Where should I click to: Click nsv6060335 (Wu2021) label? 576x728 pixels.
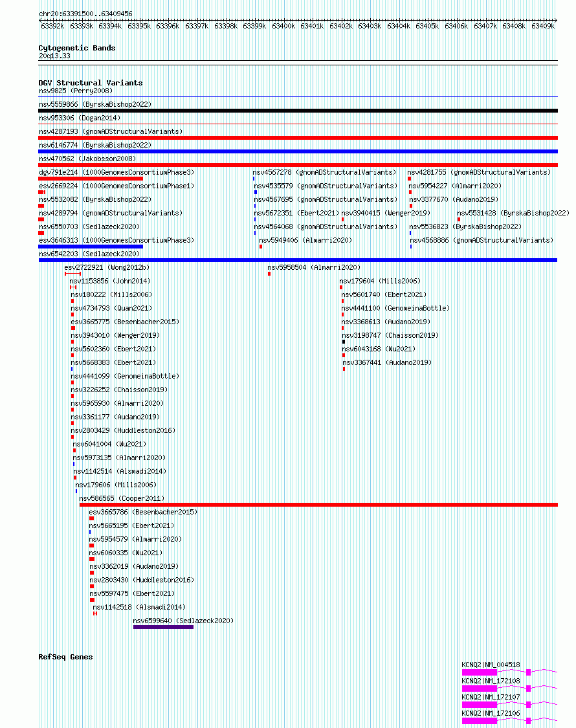pyautogui.click(x=126, y=553)
